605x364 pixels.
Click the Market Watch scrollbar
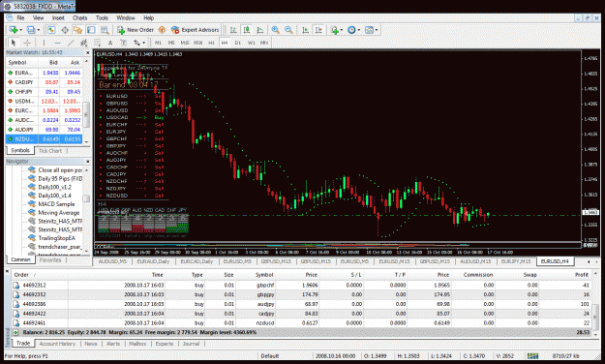(87, 114)
